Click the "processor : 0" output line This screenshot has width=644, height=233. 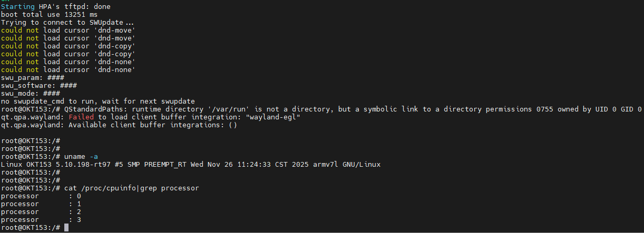41,196
